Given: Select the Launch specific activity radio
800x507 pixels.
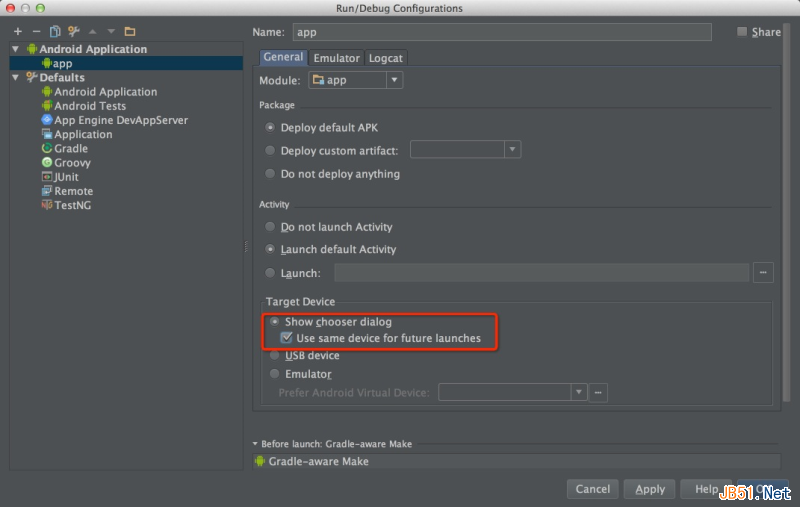Looking at the screenshot, I should click(270, 273).
